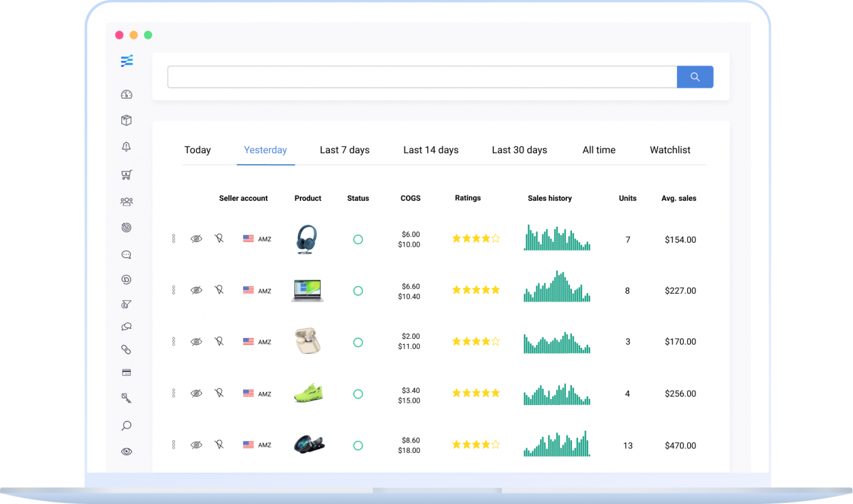Click the star rating for camera lens row
Screen dimensions: 853x504
coord(476,445)
